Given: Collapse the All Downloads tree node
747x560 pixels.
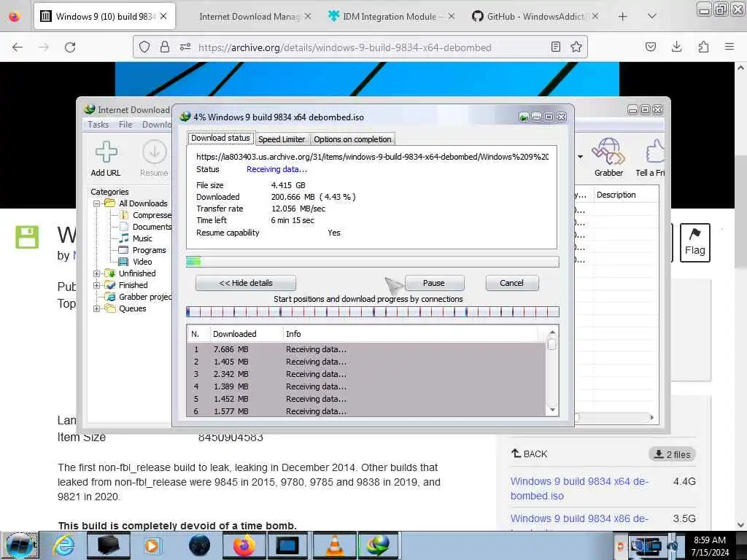Looking at the screenshot, I should point(97,203).
